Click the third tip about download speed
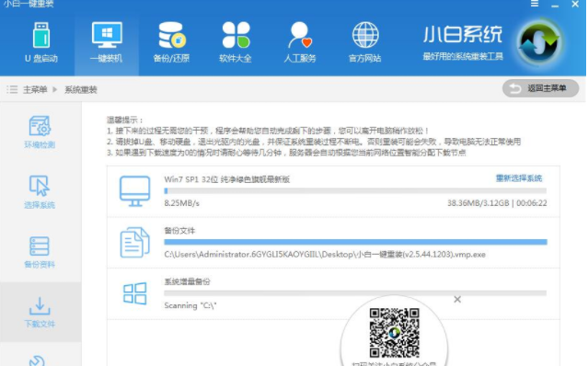This screenshot has width=588, height=366. pyautogui.click(x=286, y=153)
